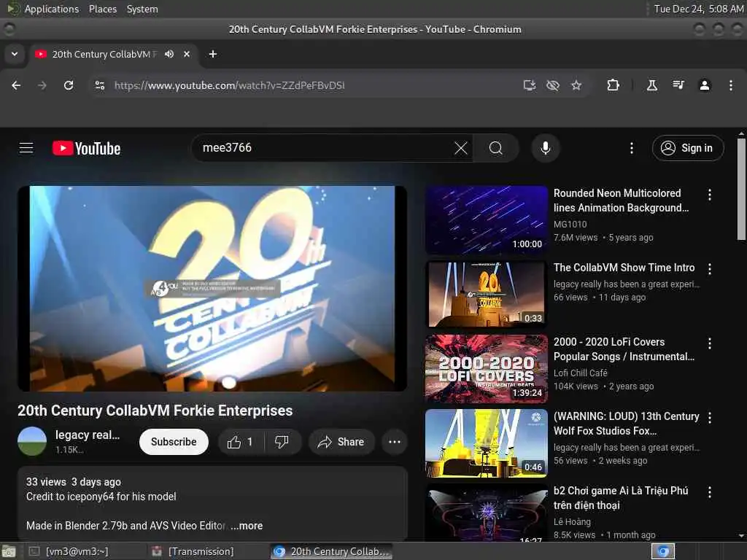This screenshot has width=747, height=560.
Task: Open the YouTube hamburger guide menu
Action: click(x=26, y=148)
